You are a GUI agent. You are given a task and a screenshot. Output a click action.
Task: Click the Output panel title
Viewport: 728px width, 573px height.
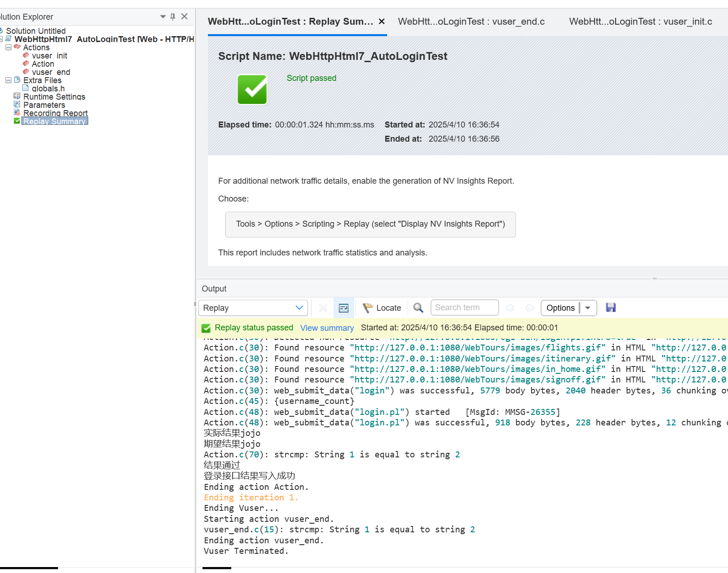click(214, 289)
